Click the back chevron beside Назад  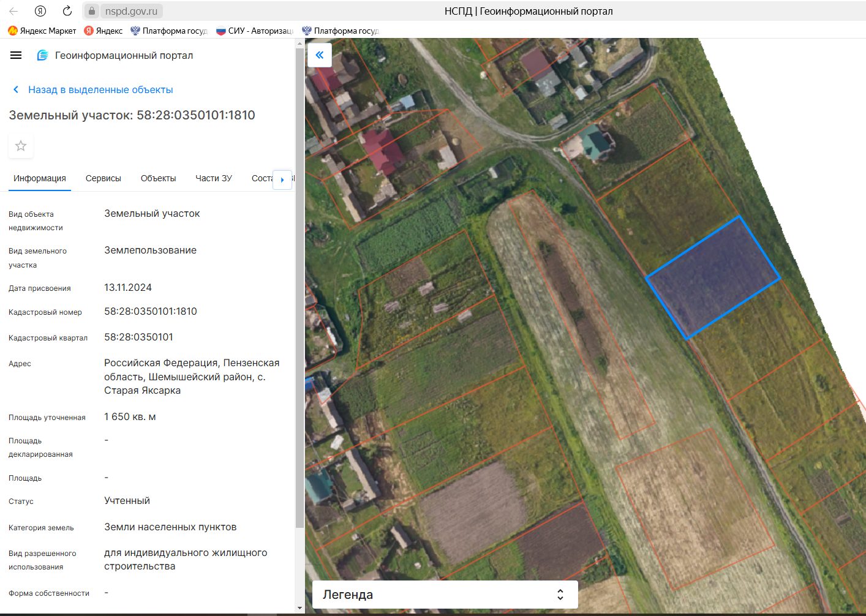click(16, 89)
